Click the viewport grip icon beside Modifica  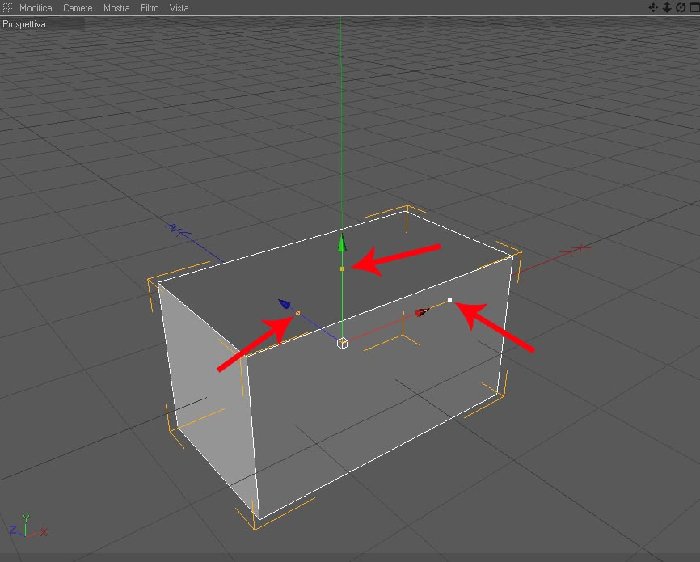click(8, 7)
